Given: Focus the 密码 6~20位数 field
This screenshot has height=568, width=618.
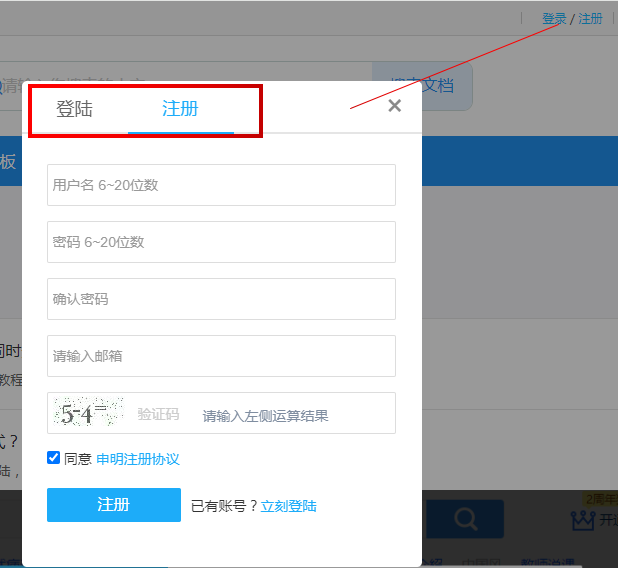Looking at the screenshot, I should [x=221, y=242].
